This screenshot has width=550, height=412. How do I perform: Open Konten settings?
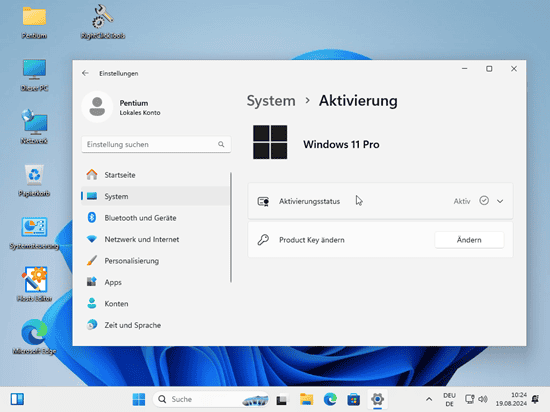coord(155,304)
